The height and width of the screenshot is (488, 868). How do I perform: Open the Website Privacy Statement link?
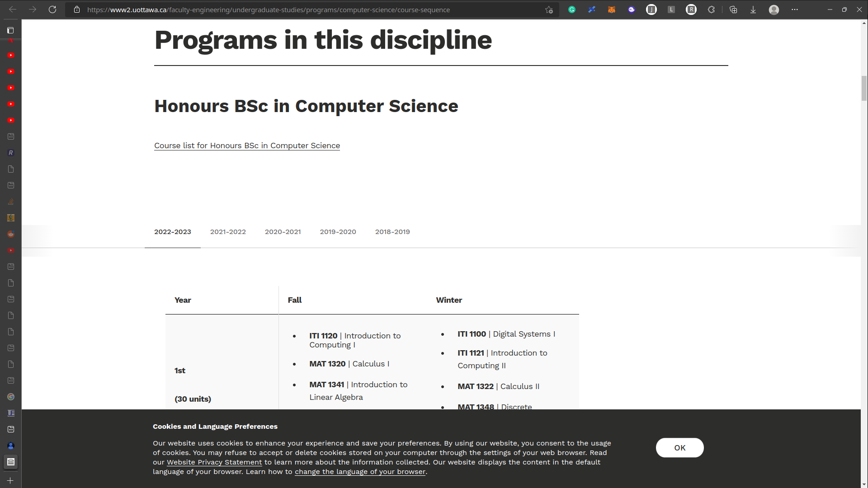[214, 462]
